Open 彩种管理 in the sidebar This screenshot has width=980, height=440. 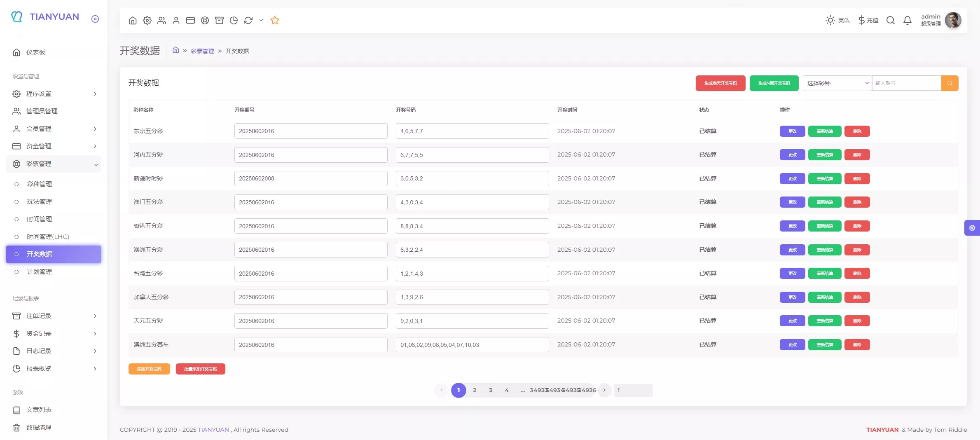point(40,184)
